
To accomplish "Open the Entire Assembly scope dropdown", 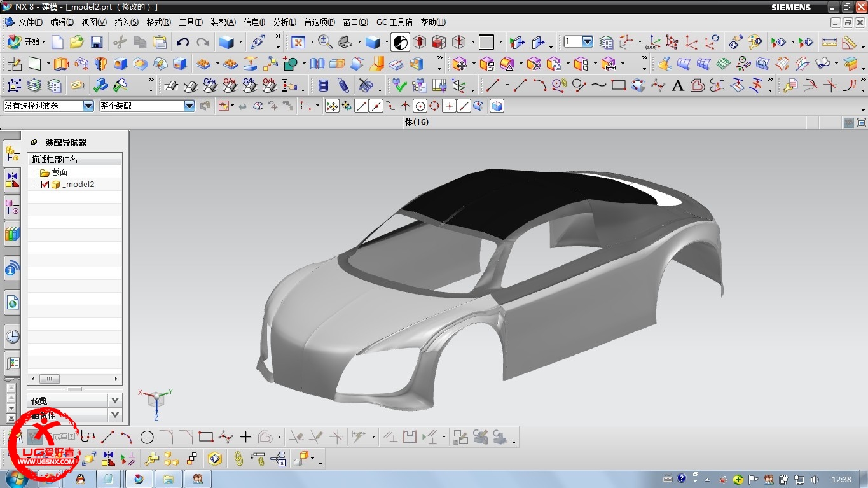I will tap(189, 106).
